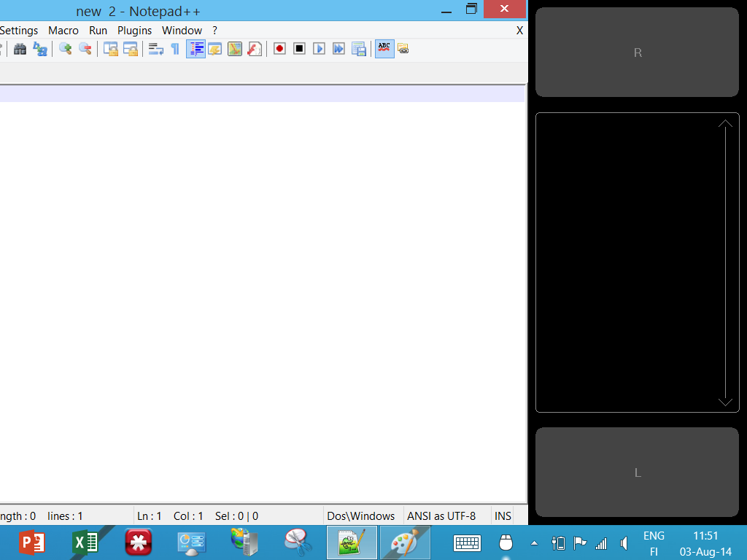Show all characters pilcrow icon

click(175, 49)
